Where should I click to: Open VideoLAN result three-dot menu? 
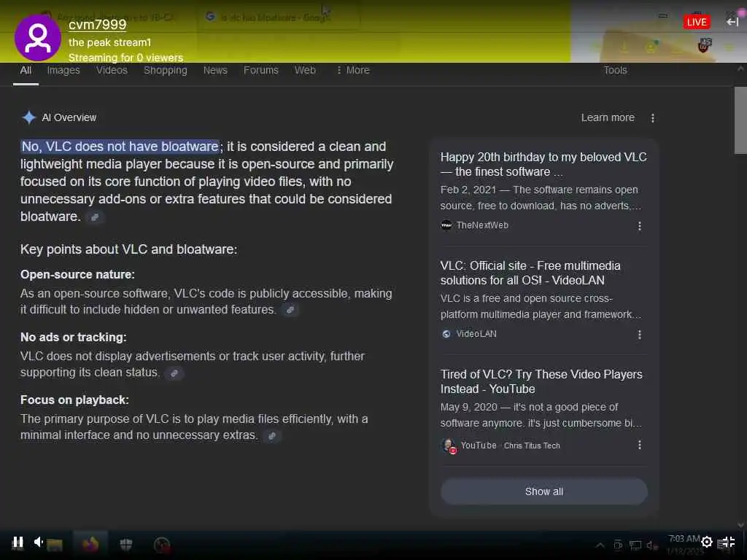click(639, 335)
